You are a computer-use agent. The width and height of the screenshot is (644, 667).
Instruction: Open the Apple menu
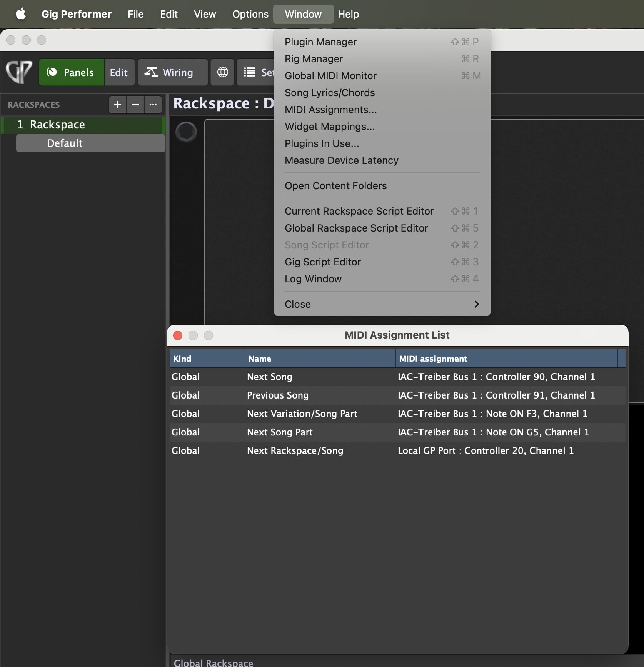[21, 14]
